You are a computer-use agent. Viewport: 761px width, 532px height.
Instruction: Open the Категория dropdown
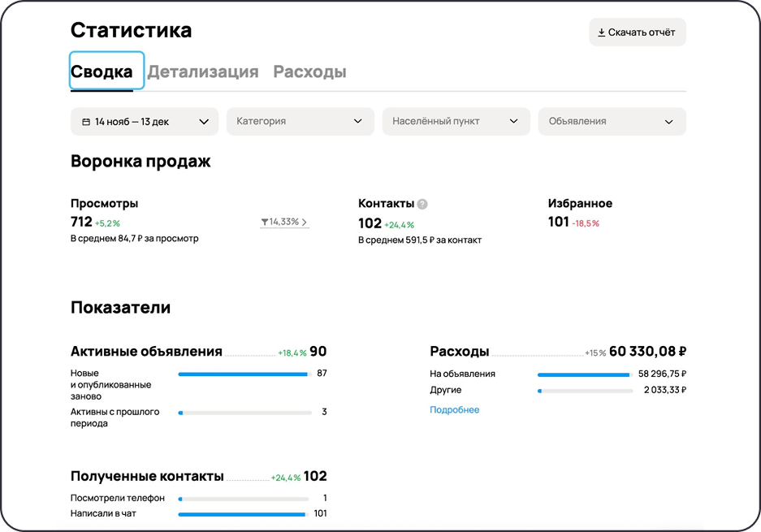(300, 121)
